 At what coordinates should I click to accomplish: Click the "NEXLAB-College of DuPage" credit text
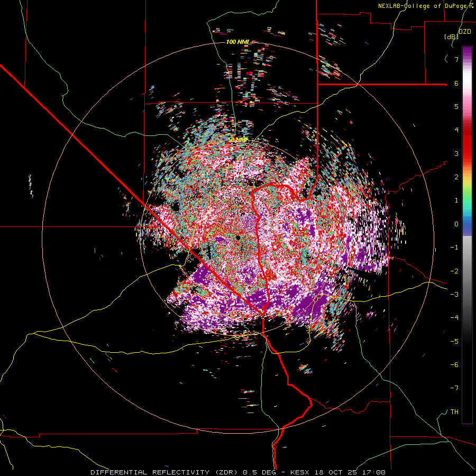[x=422, y=6]
